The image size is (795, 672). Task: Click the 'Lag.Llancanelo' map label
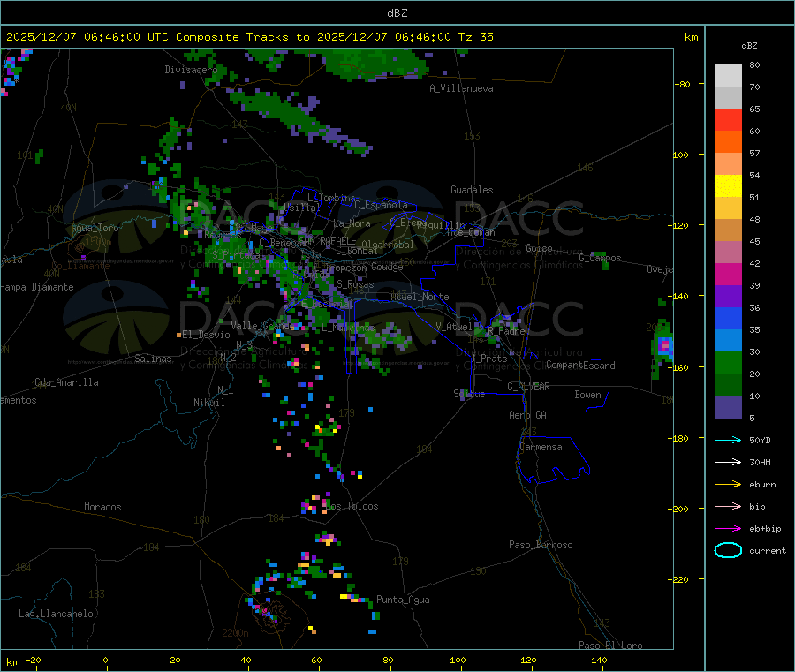click(x=56, y=614)
